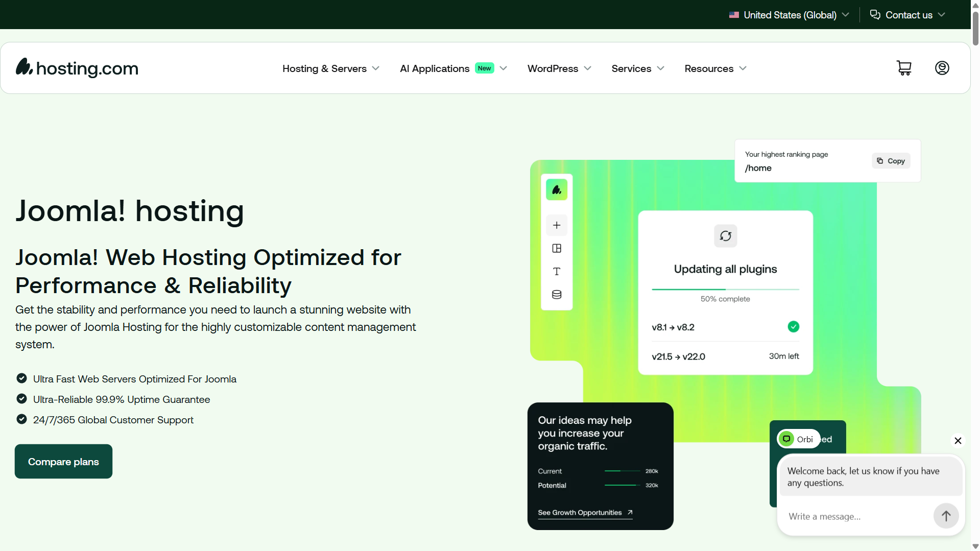
Task: Click 24/7/365 Global Customer Support text
Action: click(x=113, y=420)
